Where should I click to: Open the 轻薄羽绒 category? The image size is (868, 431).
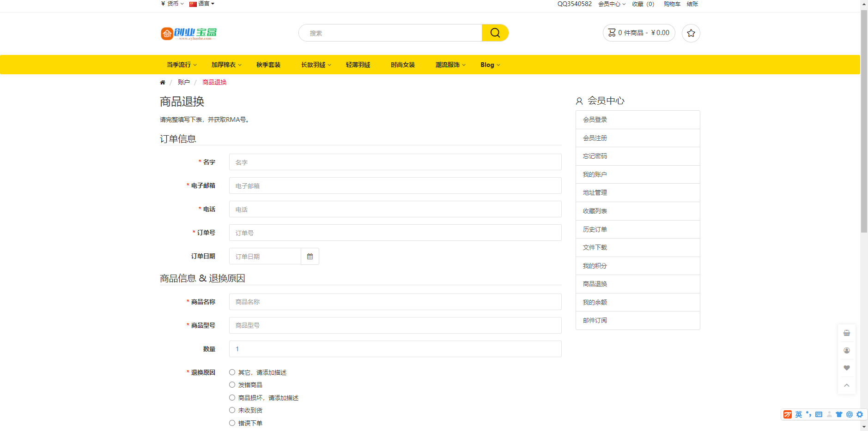[358, 65]
